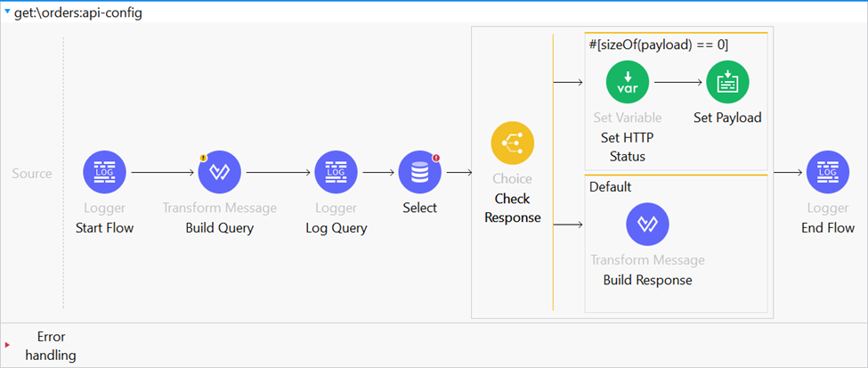The height and width of the screenshot is (368, 868).
Task: Select the Set HTTP Status variable icon
Action: click(628, 82)
